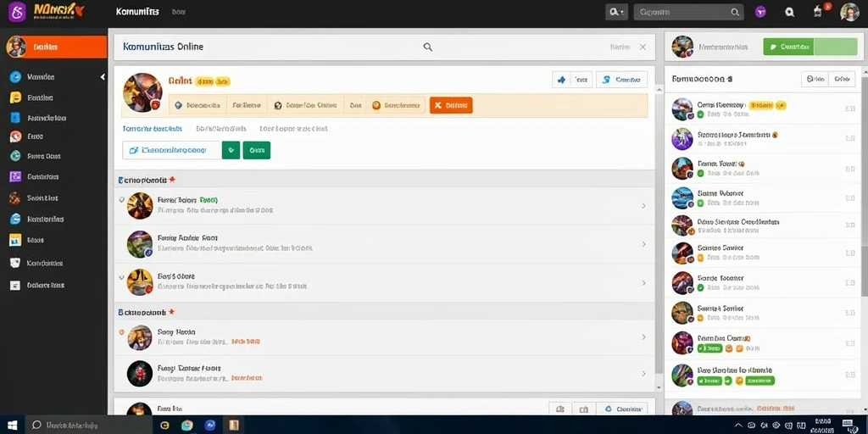Click the green dropdown button next to the input box
The width and height of the screenshot is (868, 434).
tap(231, 150)
